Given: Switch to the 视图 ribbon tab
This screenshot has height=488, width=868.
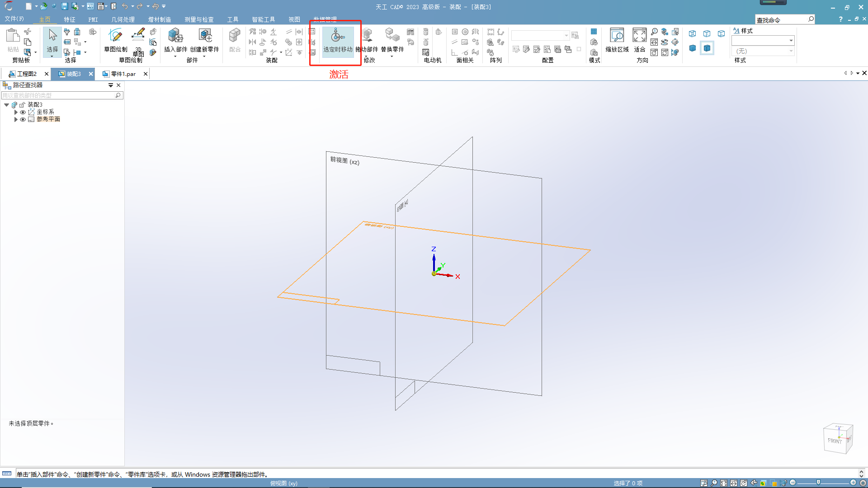Looking at the screenshot, I should click(x=294, y=19).
